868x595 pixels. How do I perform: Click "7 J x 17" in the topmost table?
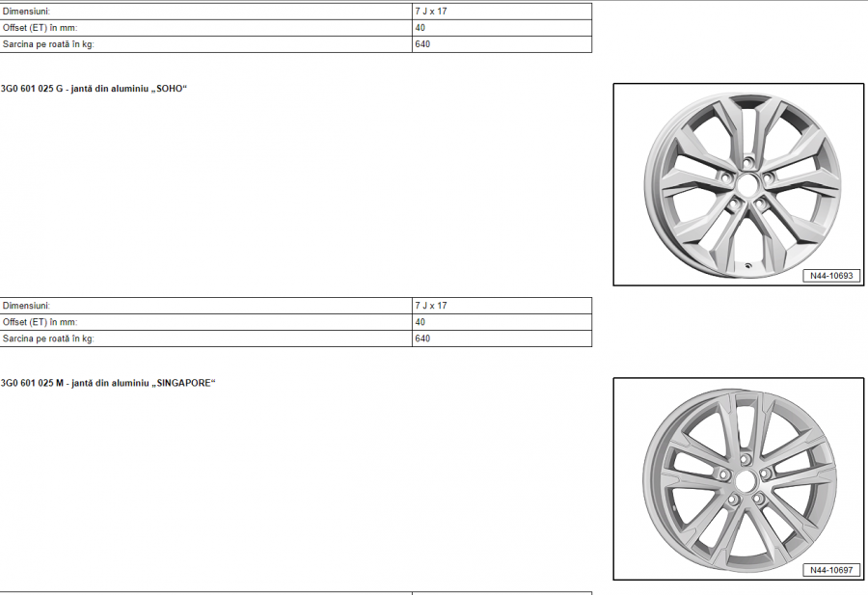pyautogui.click(x=430, y=11)
